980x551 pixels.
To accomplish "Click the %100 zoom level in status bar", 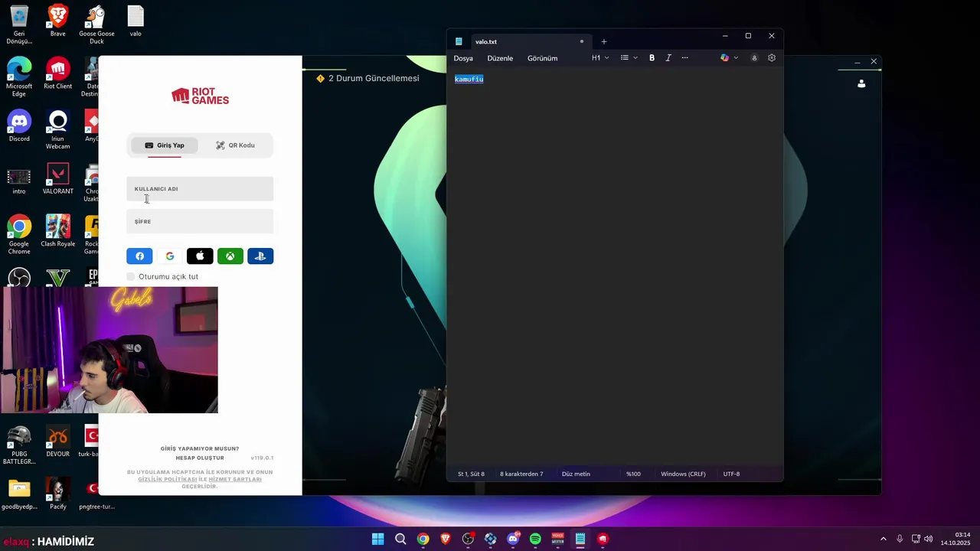I will click(x=633, y=474).
